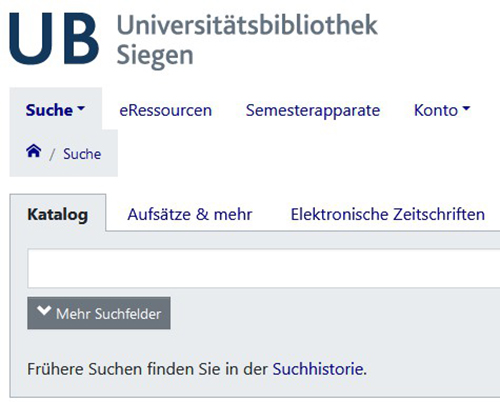Viewport: 500px width, 402px height.
Task: Open the Suche dropdown menu
Action: point(56,110)
